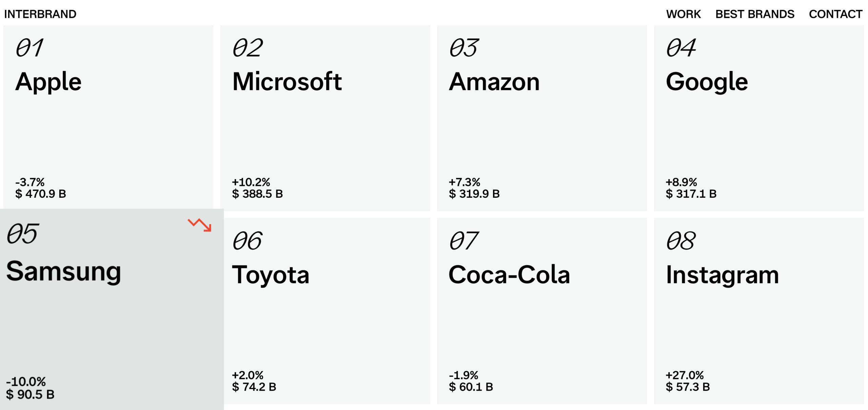Open the BEST BRANDS menu item
The image size is (868, 410).
coord(754,14)
